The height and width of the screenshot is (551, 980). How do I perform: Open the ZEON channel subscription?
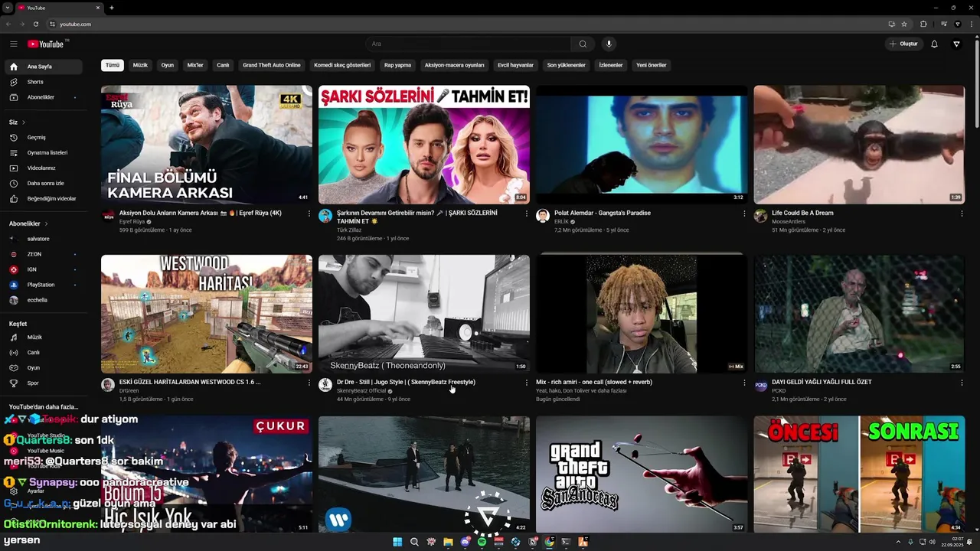43,254
